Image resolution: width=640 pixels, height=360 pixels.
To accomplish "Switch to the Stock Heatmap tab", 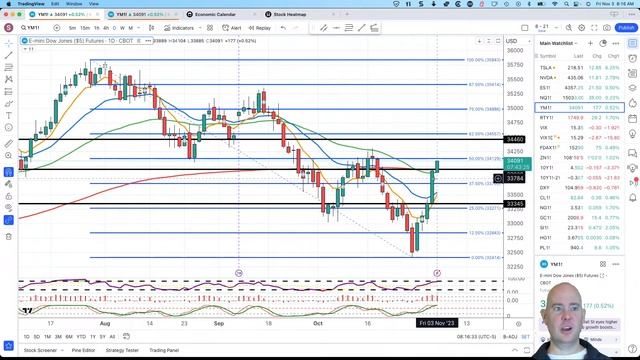I will click(290, 14).
